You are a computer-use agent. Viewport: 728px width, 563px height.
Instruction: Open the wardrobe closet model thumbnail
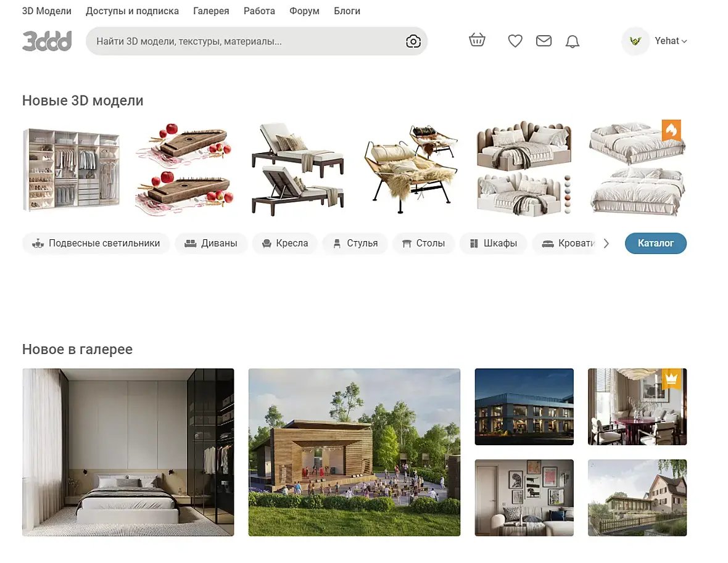[x=72, y=170]
